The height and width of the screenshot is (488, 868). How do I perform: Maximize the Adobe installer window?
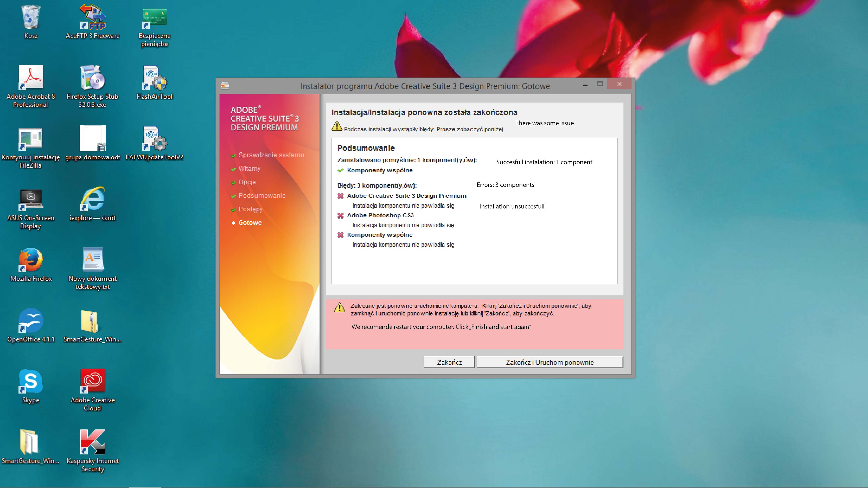click(600, 84)
